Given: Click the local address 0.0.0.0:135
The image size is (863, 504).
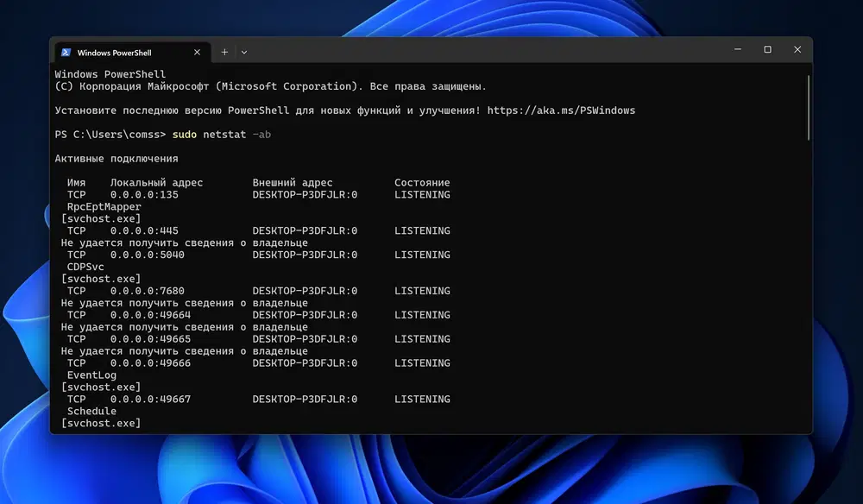Looking at the screenshot, I should [144, 194].
